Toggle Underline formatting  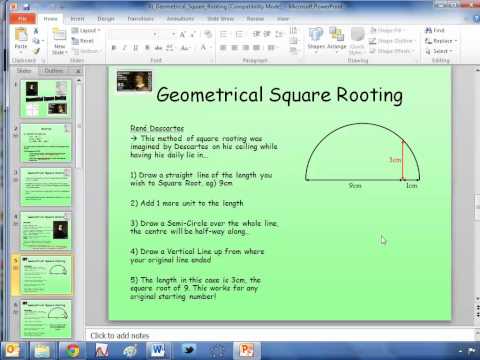(x=136, y=48)
